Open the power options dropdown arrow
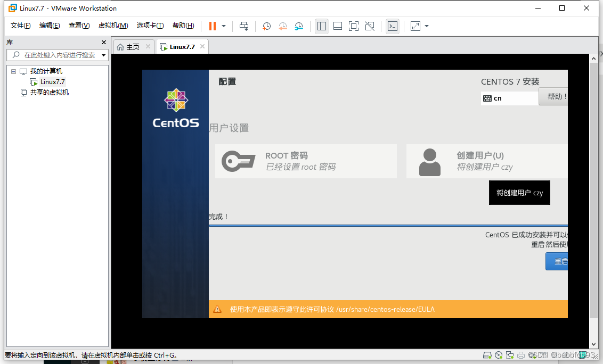The width and height of the screenshot is (603, 364). click(x=224, y=26)
